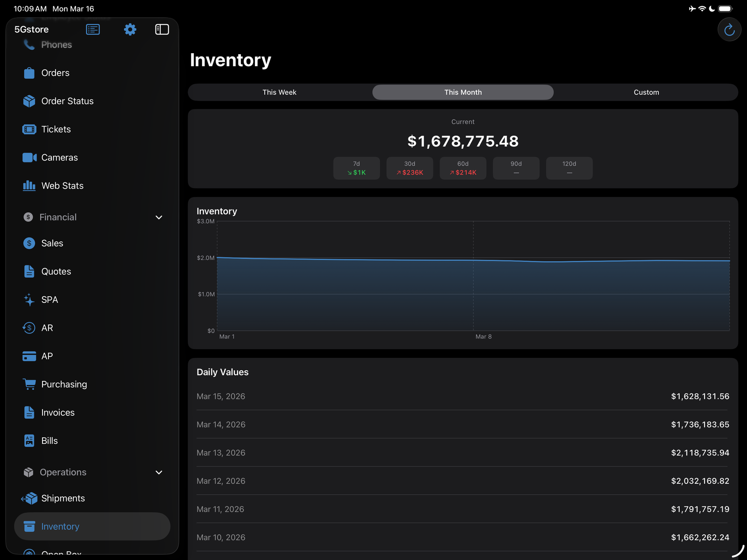Select the 90d range chip

coord(516,168)
